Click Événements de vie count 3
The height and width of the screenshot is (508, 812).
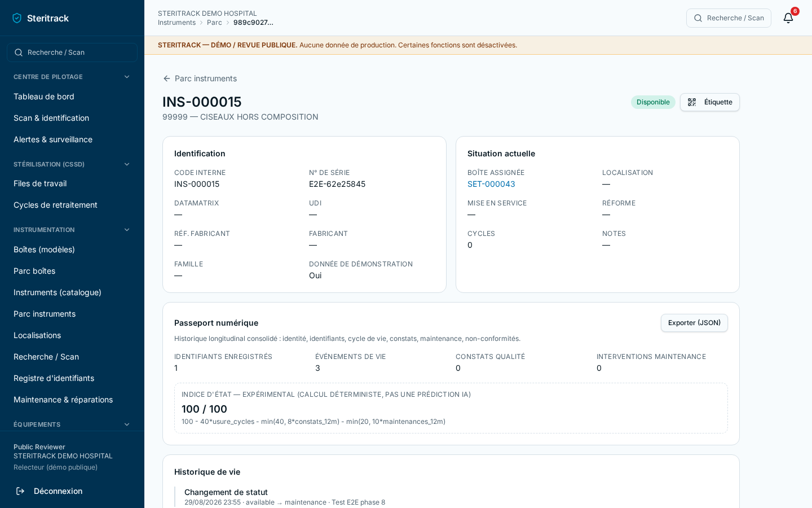tap(317, 368)
